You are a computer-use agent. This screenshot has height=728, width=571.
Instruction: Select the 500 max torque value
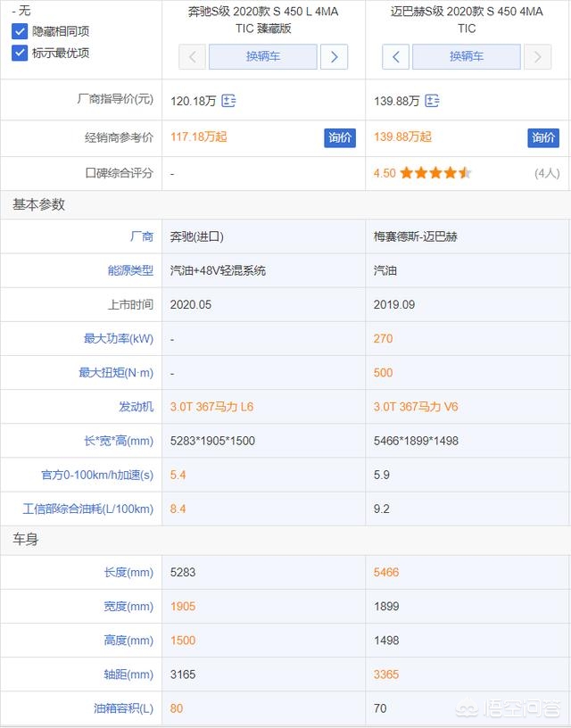click(383, 372)
